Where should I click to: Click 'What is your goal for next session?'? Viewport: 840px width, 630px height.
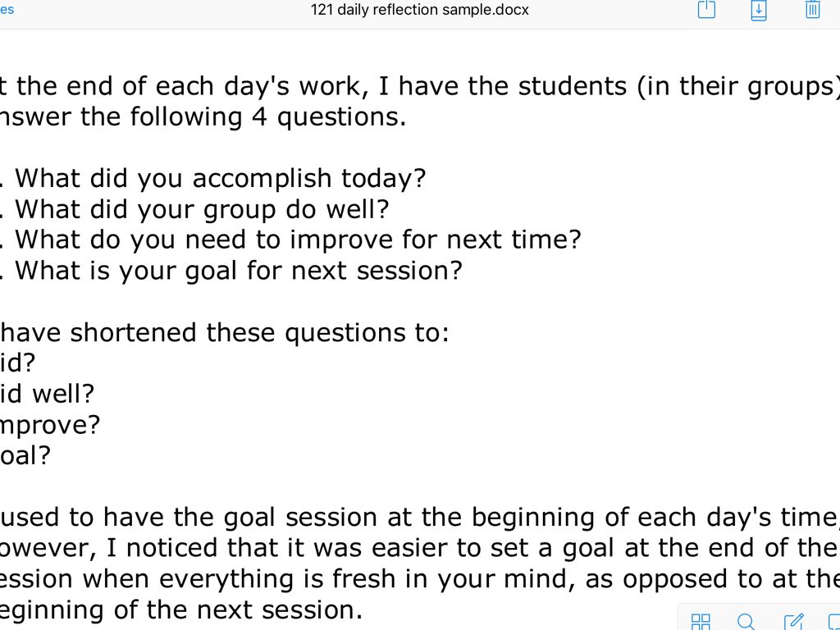(238, 270)
